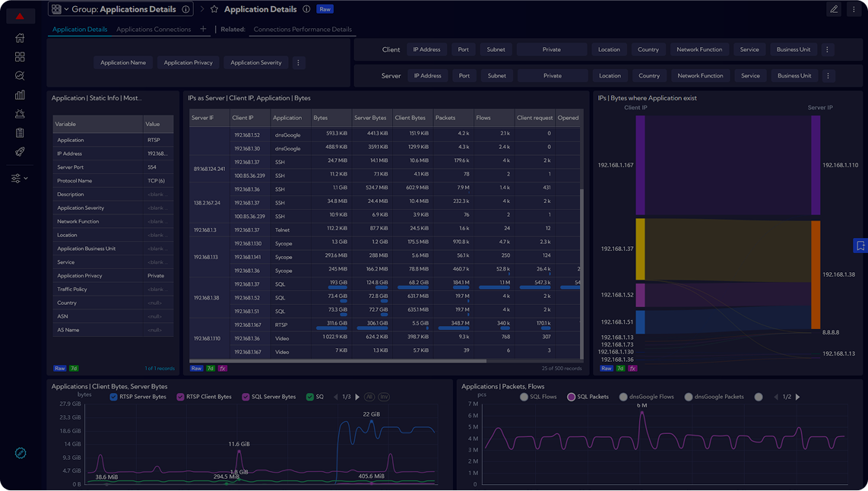
Task: Open the more options menu beside Application Severity
Action: pos(299,63)
